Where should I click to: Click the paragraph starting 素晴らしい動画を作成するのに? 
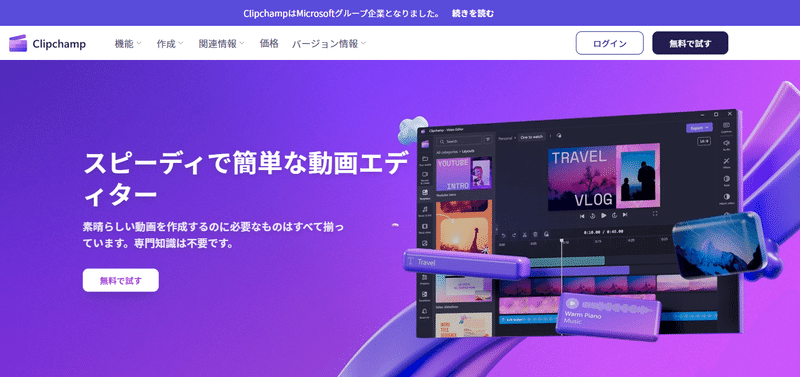pos(213,235)
